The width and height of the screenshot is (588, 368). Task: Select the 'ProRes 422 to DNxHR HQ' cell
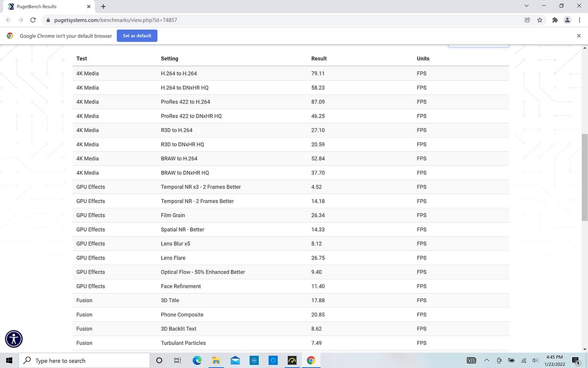[x=191, y=116]
